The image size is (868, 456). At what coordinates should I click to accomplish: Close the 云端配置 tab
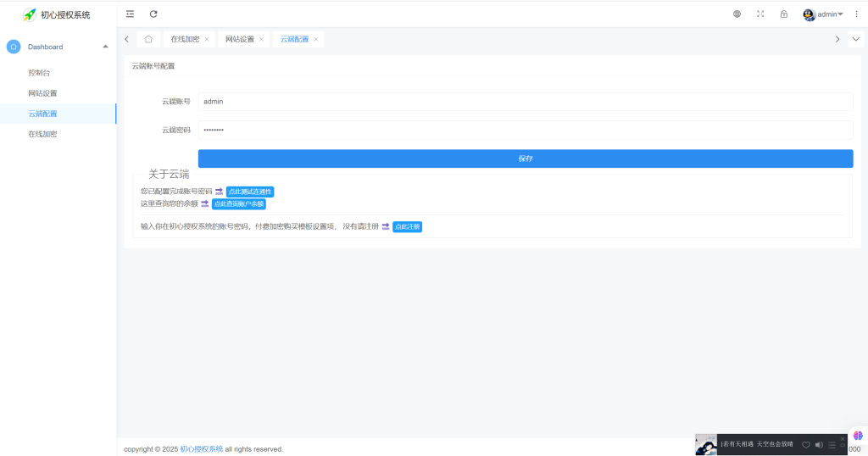pos(316,39)
